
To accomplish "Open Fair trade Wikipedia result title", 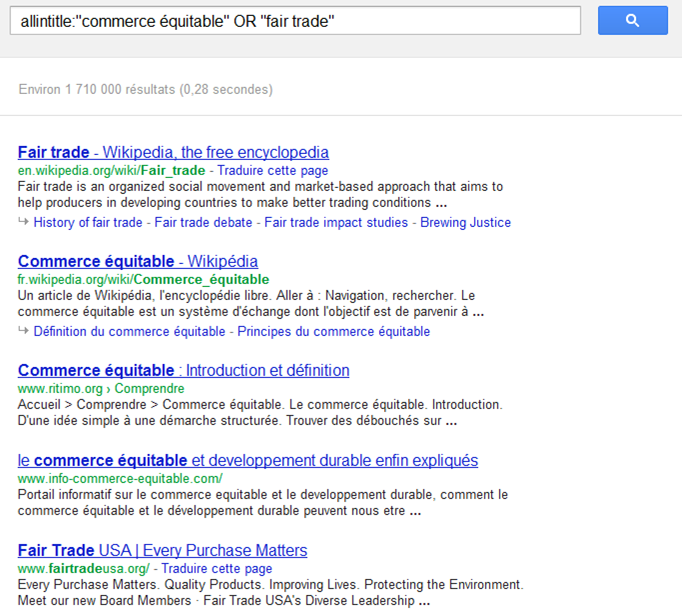I will tap(173, 152).
